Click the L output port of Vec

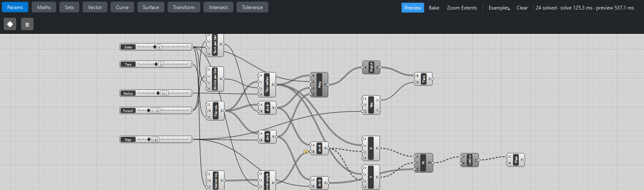(x=380, y=109)
